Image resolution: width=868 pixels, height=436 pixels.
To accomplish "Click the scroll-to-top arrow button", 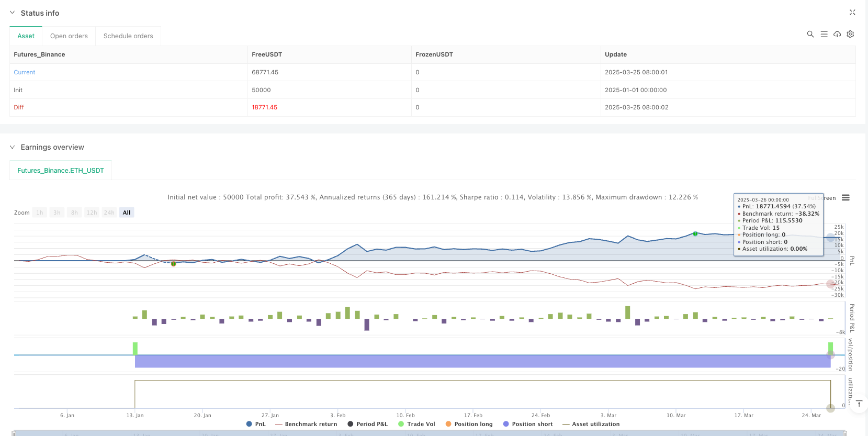I will [x=859, y=404].
